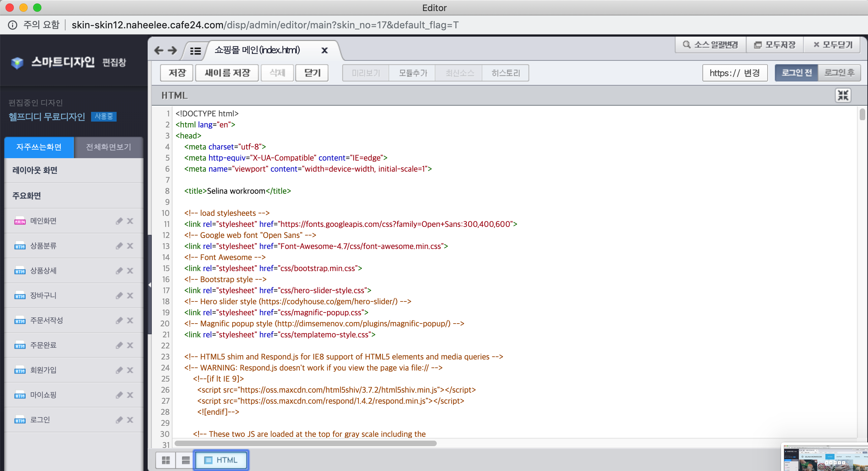Image resolution: width=868 pixels, height=471 pixels.
Task: Select the grid split view icon
Action: (x=166, y=460)
